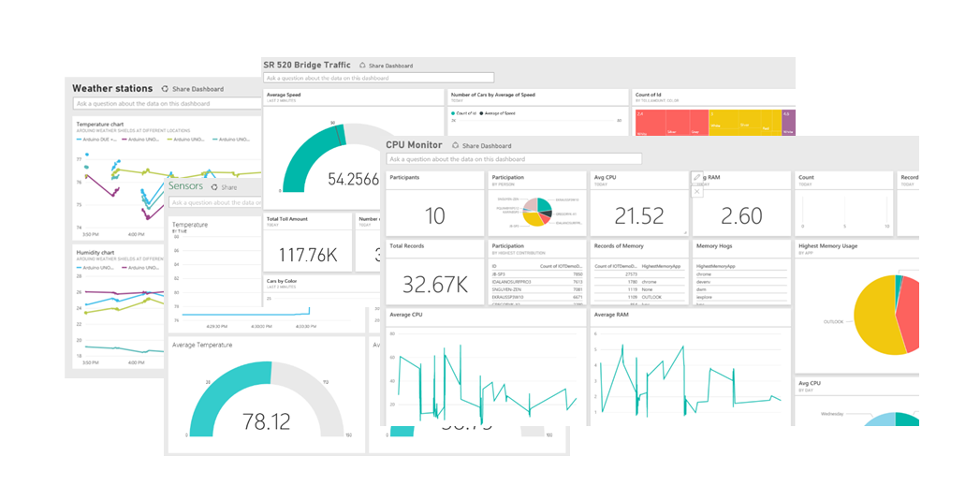Viewport: 980px width, 501px height.
Task: Open the Avg CPU tile showing 21.52
Action: coord(638,204)
